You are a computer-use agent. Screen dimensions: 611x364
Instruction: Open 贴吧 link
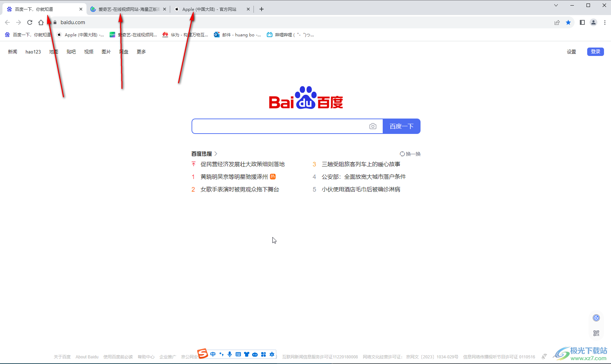point(71,52)
